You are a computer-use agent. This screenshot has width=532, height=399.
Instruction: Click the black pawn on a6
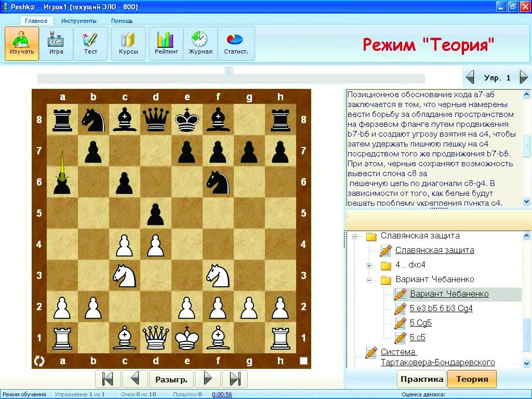tap(62, 183)
